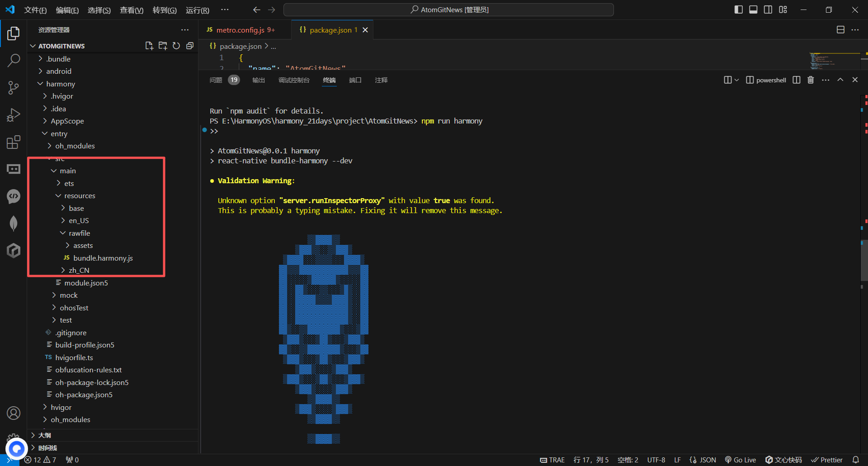The width and height of the screenshot is (868, 466).
Task: Click line 17 column 5 indicator
Action: point(590,460)
